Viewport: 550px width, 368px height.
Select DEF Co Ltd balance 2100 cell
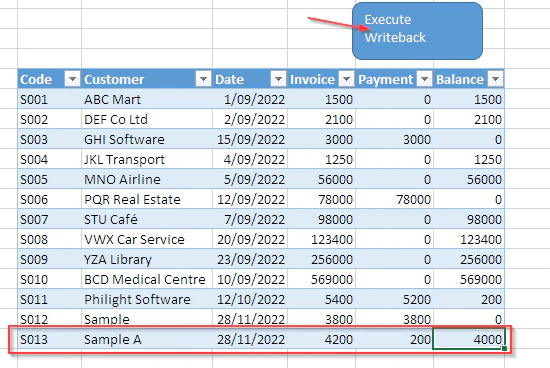469,119
